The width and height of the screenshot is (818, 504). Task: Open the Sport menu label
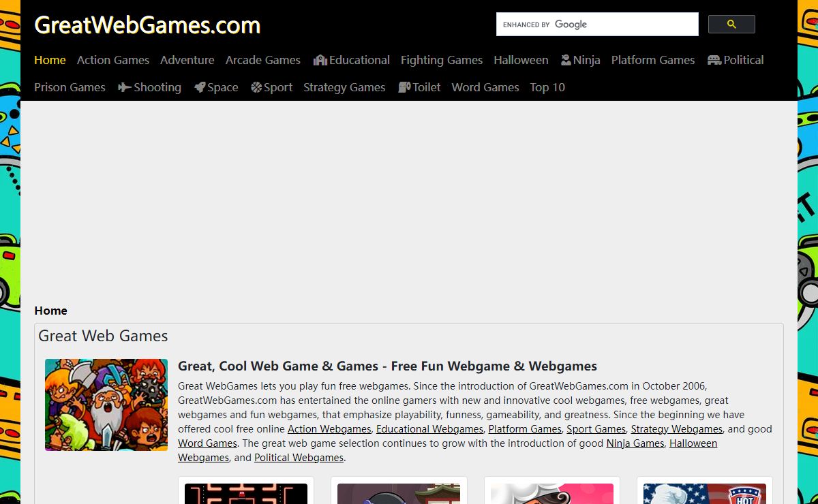278,87
